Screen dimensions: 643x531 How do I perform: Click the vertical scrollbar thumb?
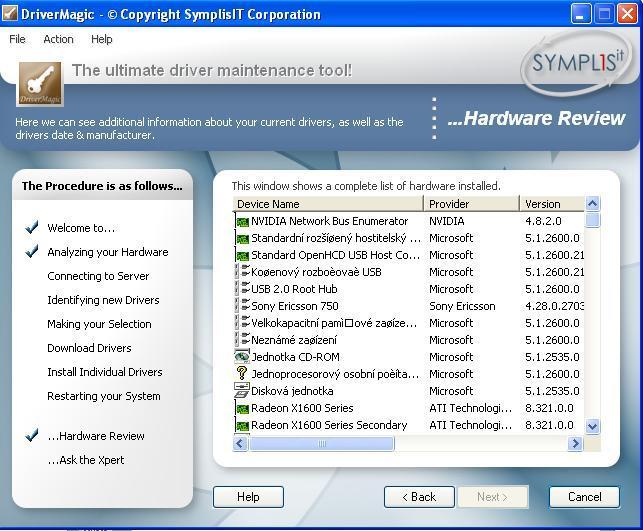(592, 219)
